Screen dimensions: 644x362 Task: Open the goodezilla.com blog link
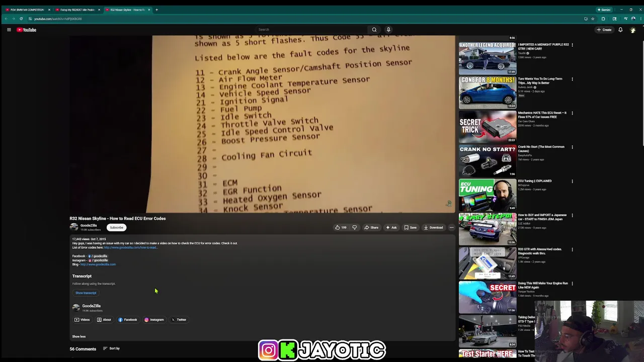[98, 264]
